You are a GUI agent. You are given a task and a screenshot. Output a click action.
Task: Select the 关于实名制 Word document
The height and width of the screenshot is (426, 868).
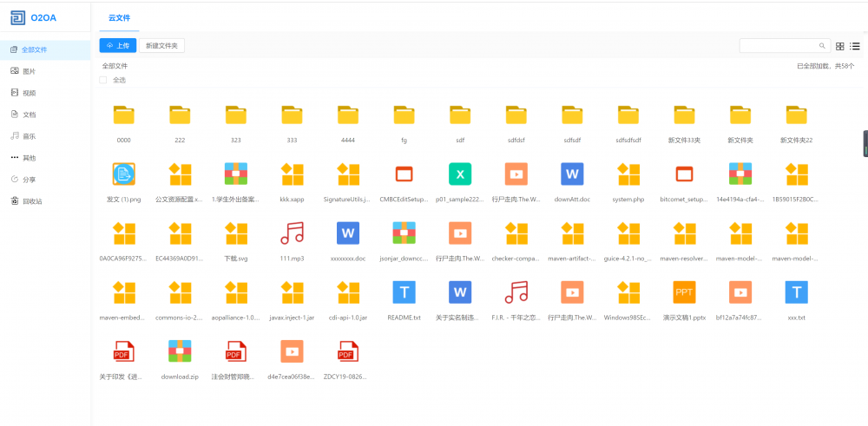point(460,292)
